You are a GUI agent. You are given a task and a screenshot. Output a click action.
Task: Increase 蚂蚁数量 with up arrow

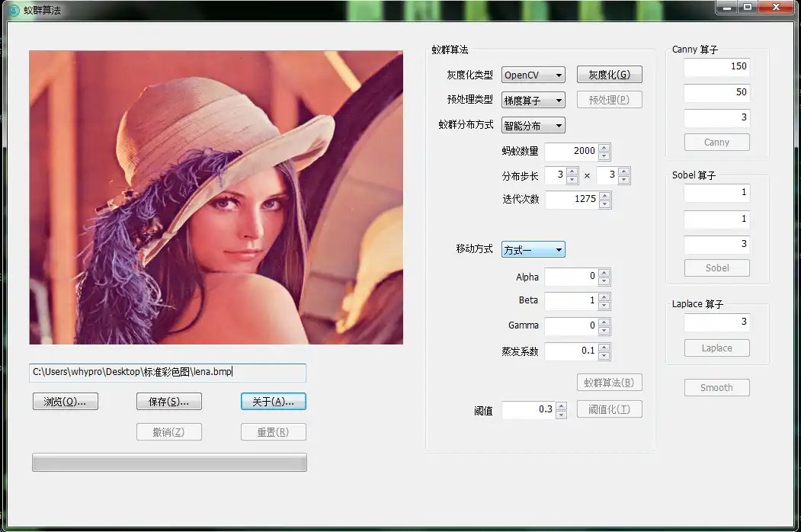click(604, 148)
